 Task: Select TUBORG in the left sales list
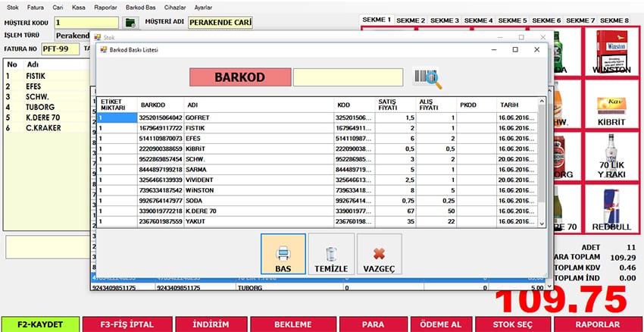(40, 107)
